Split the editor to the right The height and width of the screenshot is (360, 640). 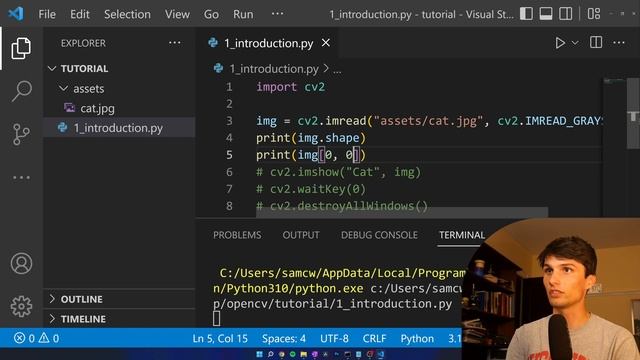(x=596, y=42)
